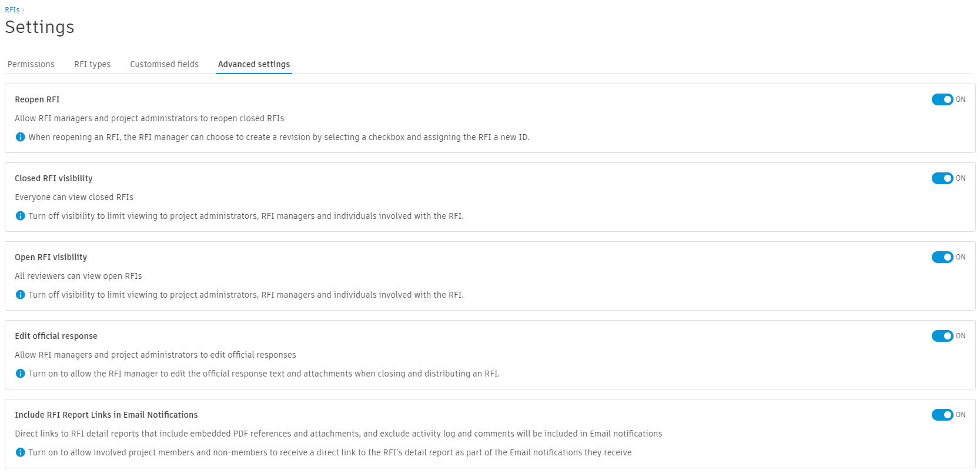The image size is (980, 473).
Task: Open the Permissions tab
Action: [31, 64]
